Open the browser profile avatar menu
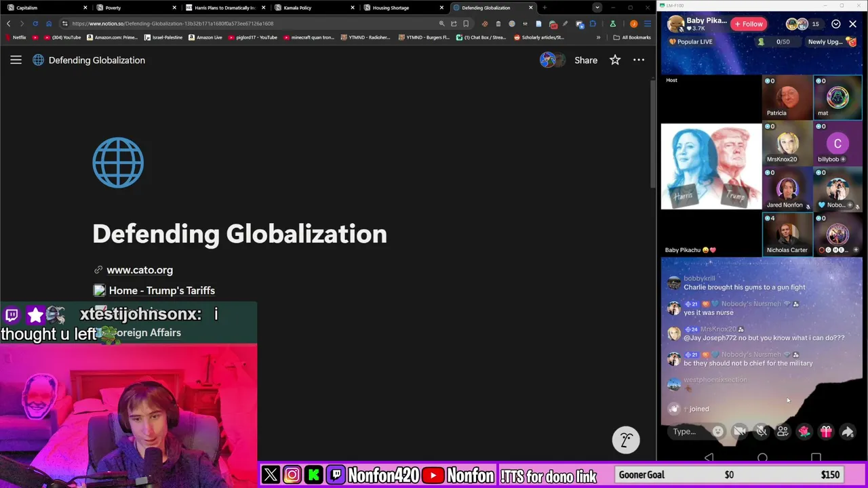 click(633, 23)
